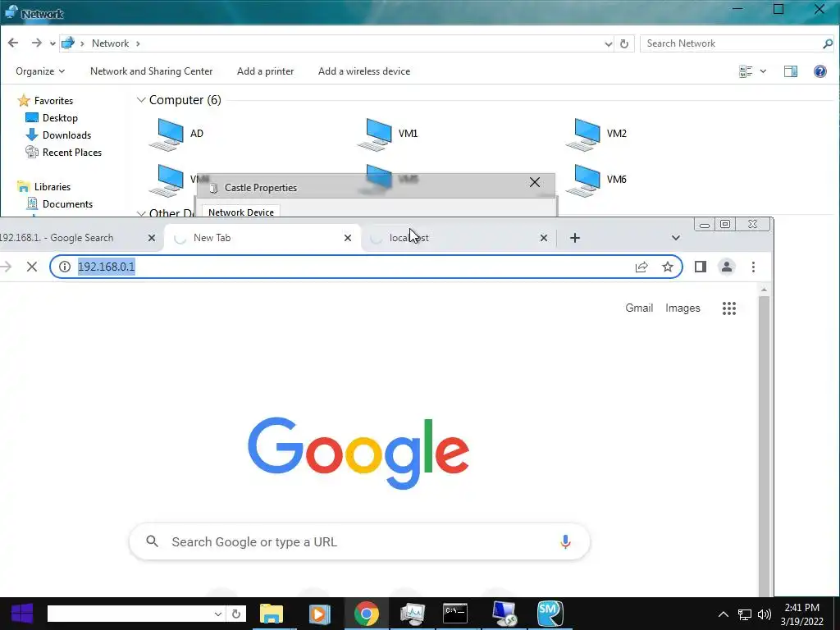Open recent locations dropdown in Network window

(52, 44)
